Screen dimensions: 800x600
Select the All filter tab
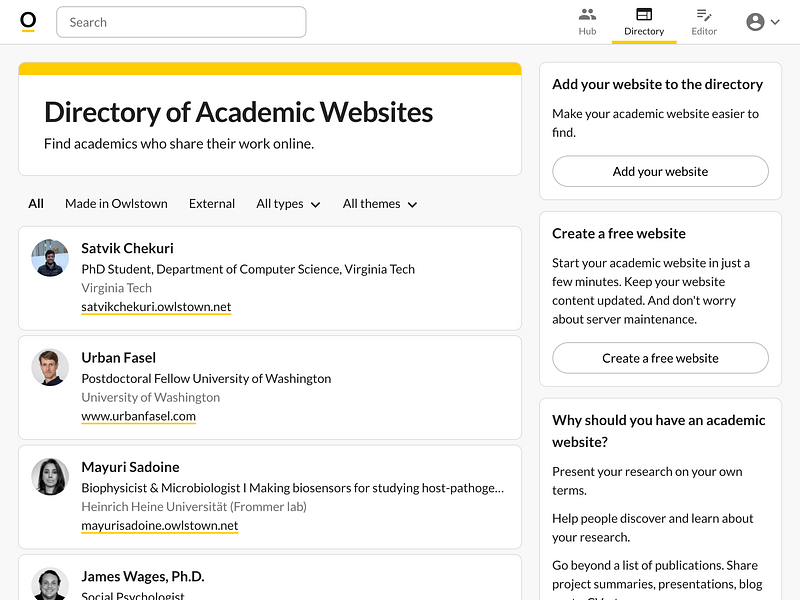click(x=36, y=204)
